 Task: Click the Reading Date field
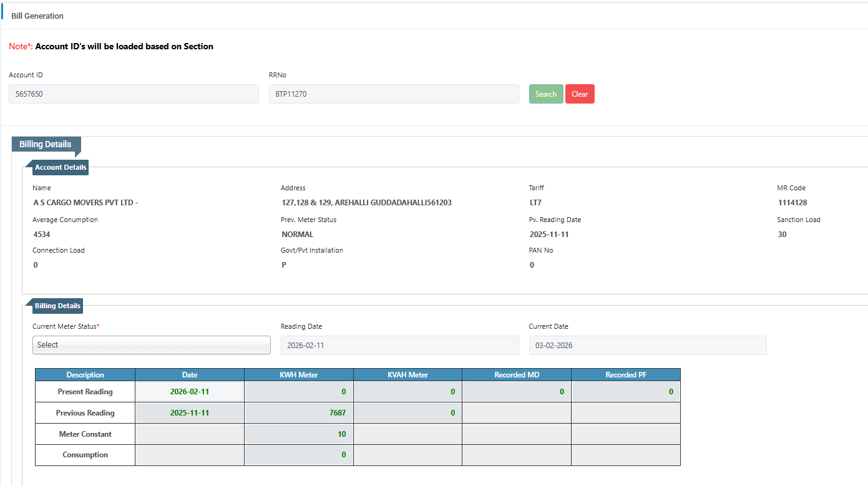399,346
